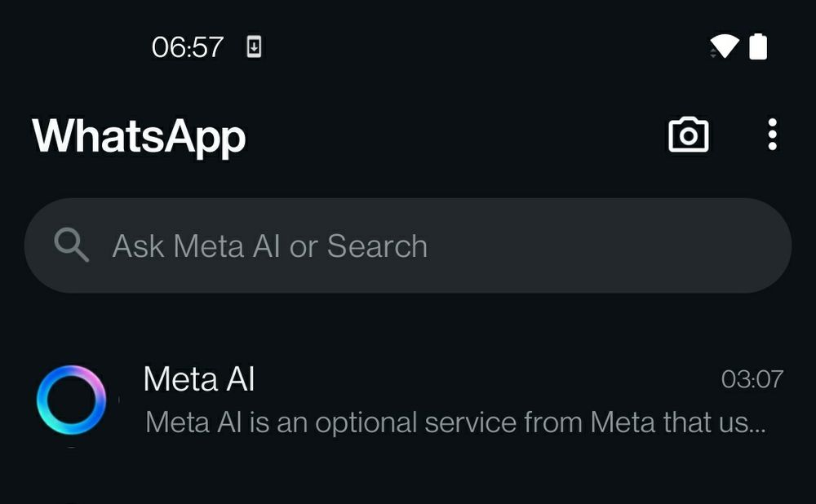Tap the battery indicator in status bar
Image resolution: width=816 pixels, height=504 pixels.
(758, 46)
